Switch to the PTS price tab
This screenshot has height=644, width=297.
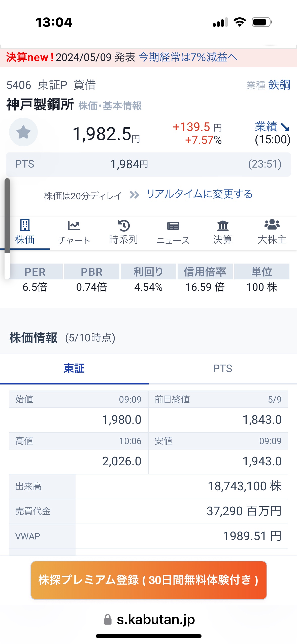[223, 369]
